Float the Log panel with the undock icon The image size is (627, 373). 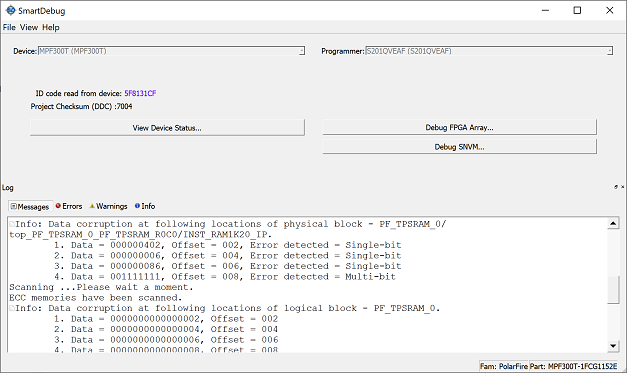616,187
